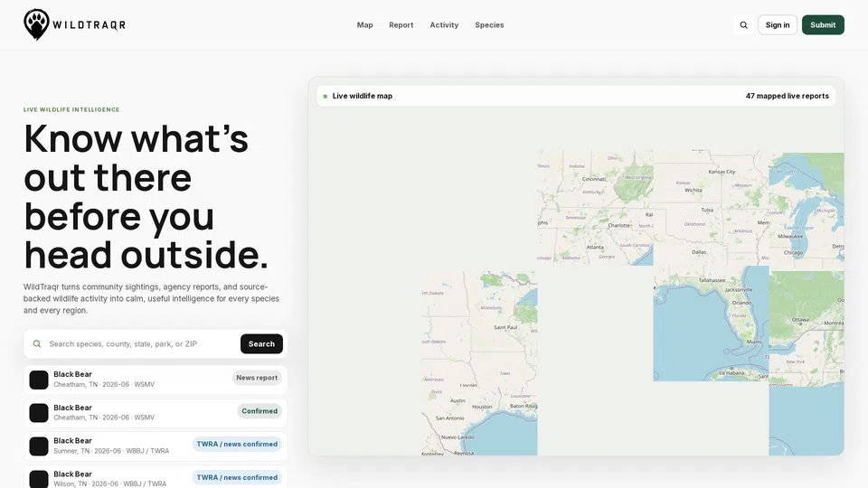
Task: Click Chicago on the map
Action: (793, 253)
